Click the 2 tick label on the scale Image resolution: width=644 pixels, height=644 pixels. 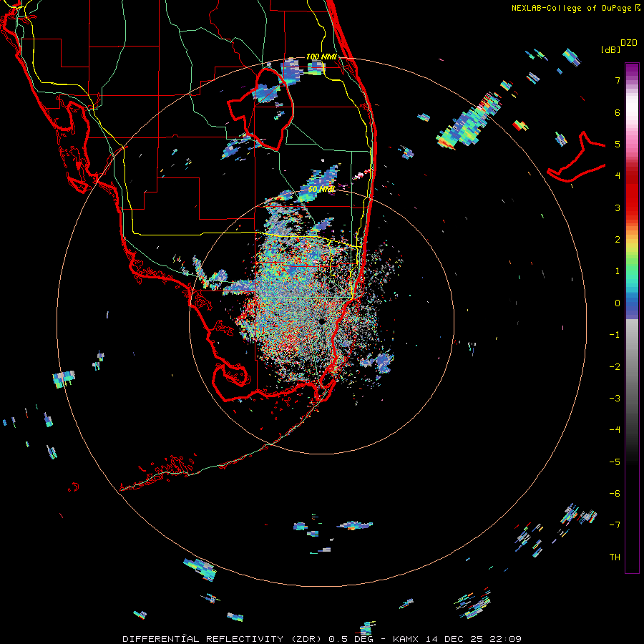coord(618,240)
